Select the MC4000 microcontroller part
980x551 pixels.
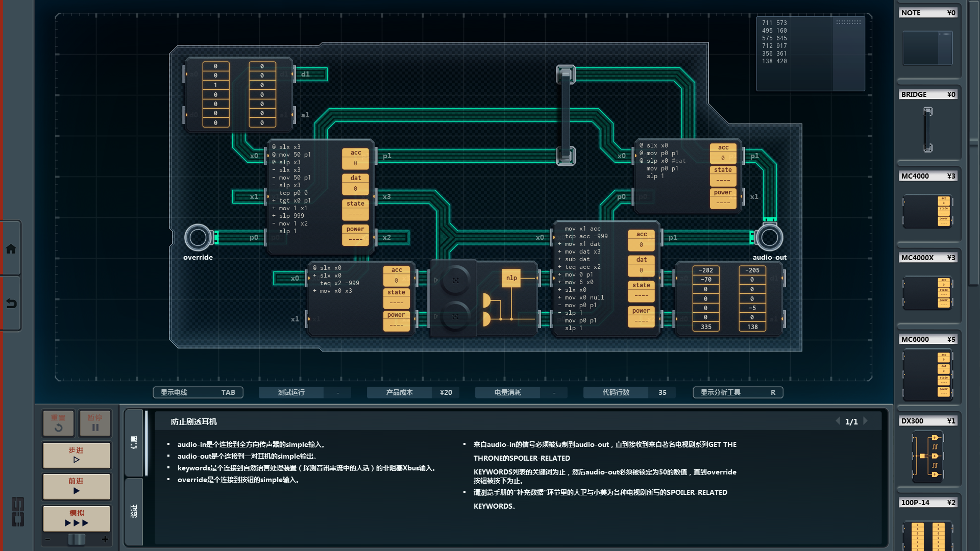tap(927, 211)
